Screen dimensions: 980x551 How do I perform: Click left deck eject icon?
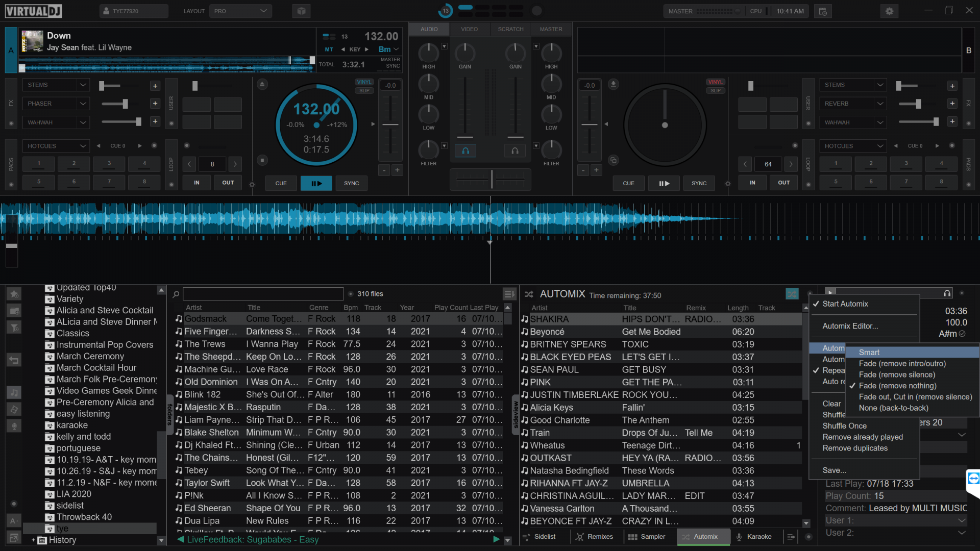click(x=262, y=84)
